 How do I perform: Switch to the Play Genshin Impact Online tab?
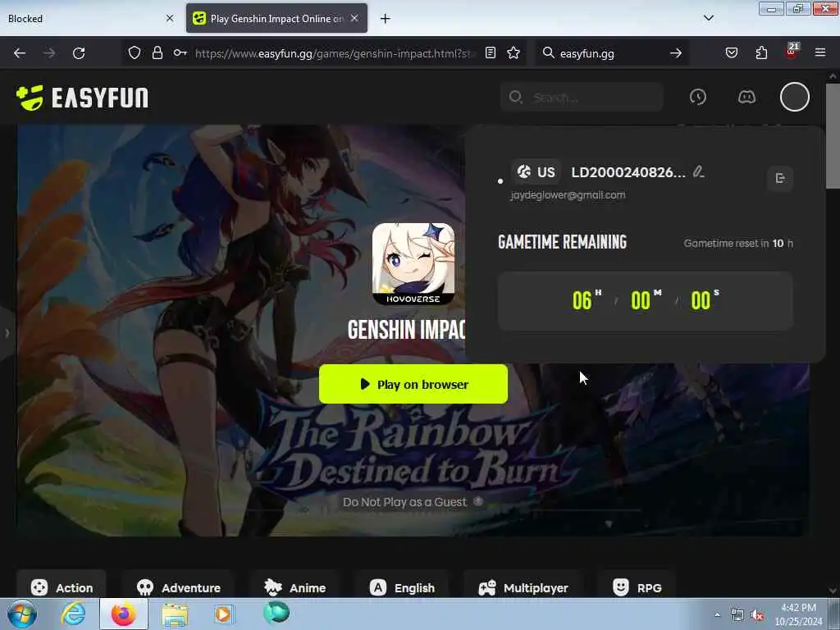coord(277,18)
